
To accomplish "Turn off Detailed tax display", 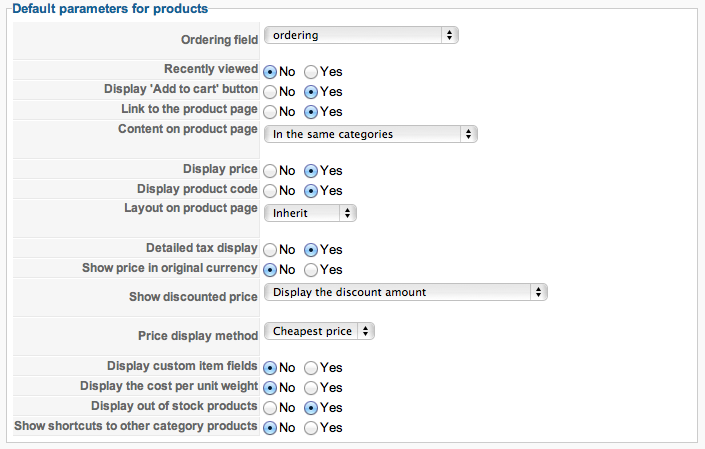I will click(270, 250).
